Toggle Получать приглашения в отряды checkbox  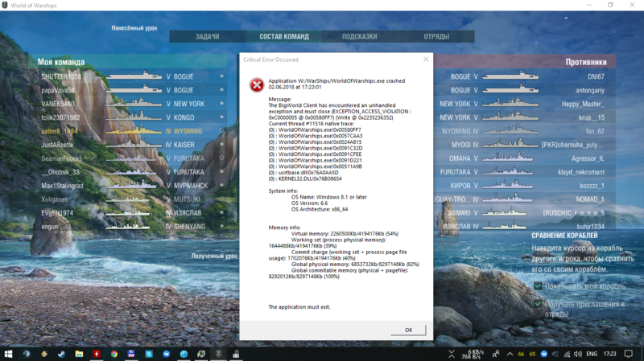pyautogui.click(x=538, y=304)
